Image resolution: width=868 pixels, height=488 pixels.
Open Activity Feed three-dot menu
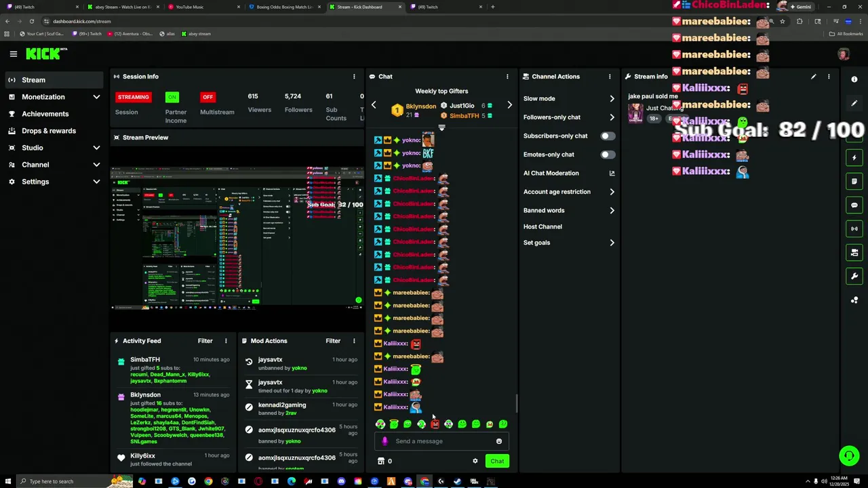[226, 341]
